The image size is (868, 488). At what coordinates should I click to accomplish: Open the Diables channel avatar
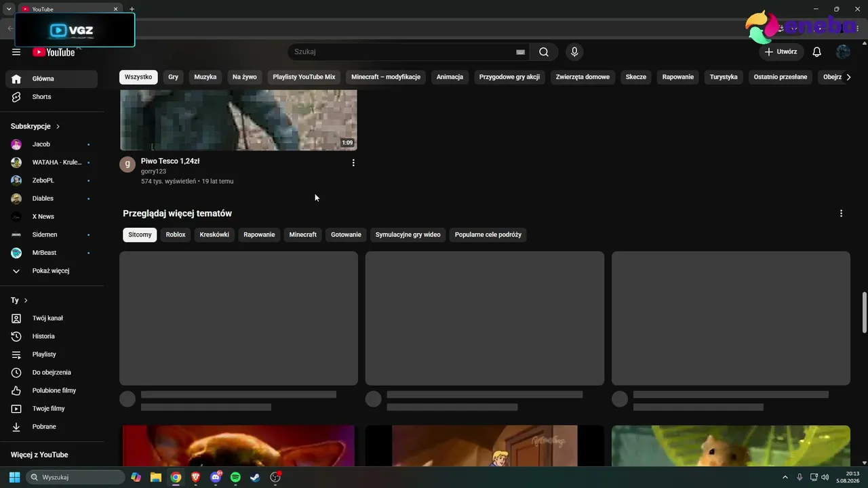16,199
